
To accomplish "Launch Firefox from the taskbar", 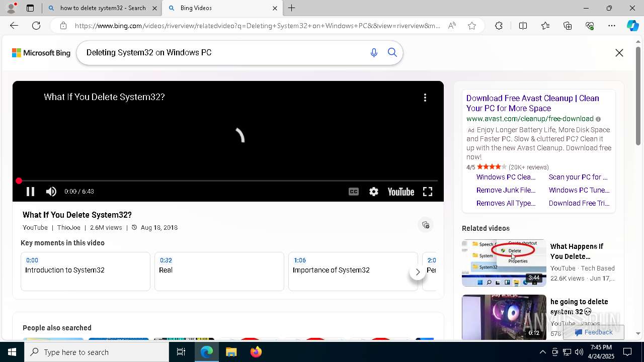I will click(256, 352).
